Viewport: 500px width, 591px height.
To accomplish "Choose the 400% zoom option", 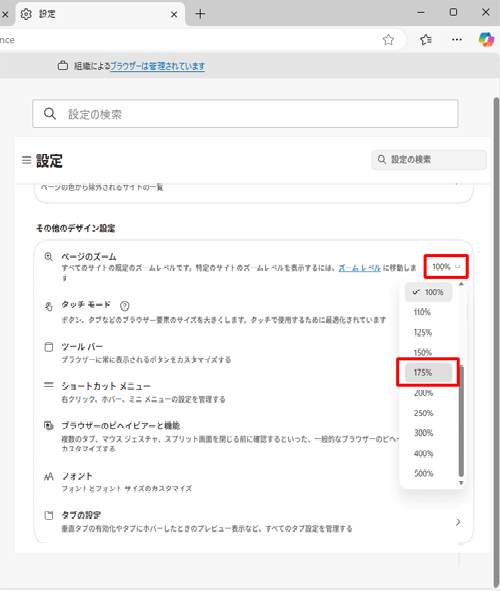I will point(428,453).
